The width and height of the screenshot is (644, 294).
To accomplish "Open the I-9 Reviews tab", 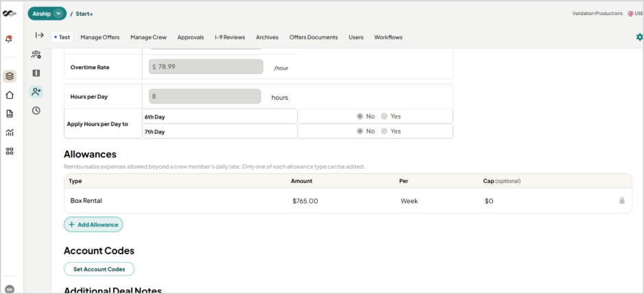I will 230,37.
